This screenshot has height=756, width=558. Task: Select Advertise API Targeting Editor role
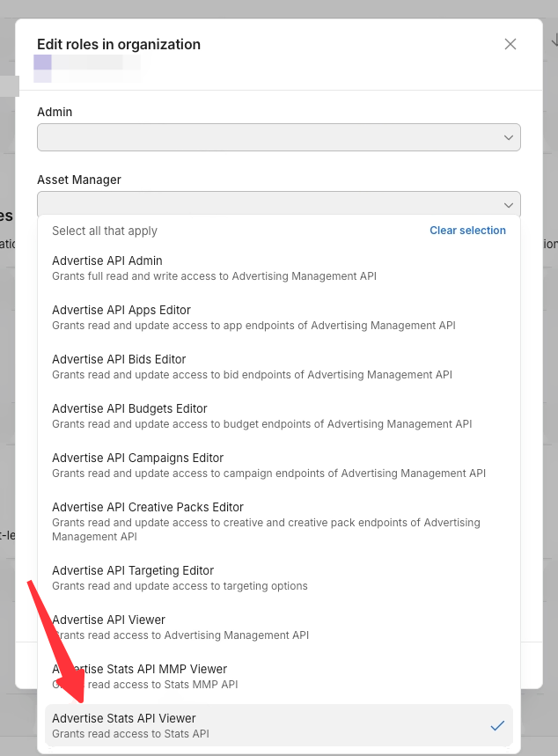pyautogui.click(x=279, y=577)
